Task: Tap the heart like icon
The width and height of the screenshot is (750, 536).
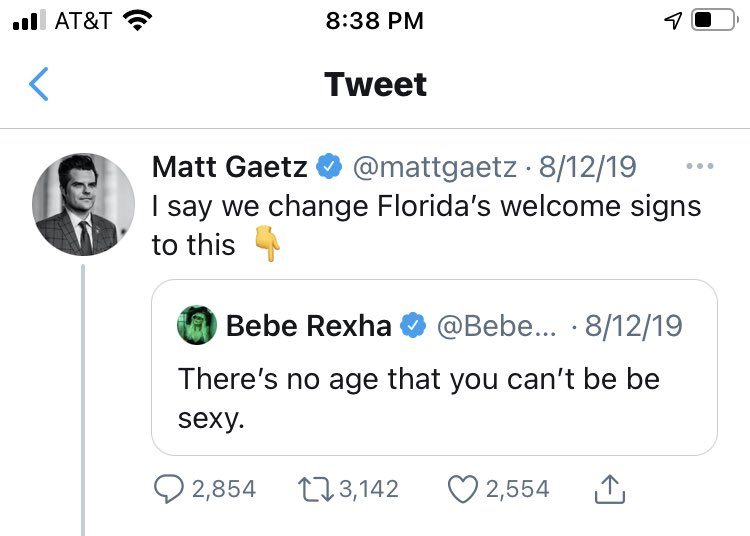Action: click(461, 489)
